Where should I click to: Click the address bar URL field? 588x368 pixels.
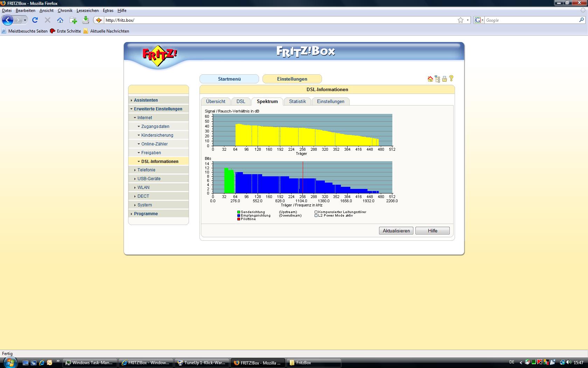(x=279, y=20)
